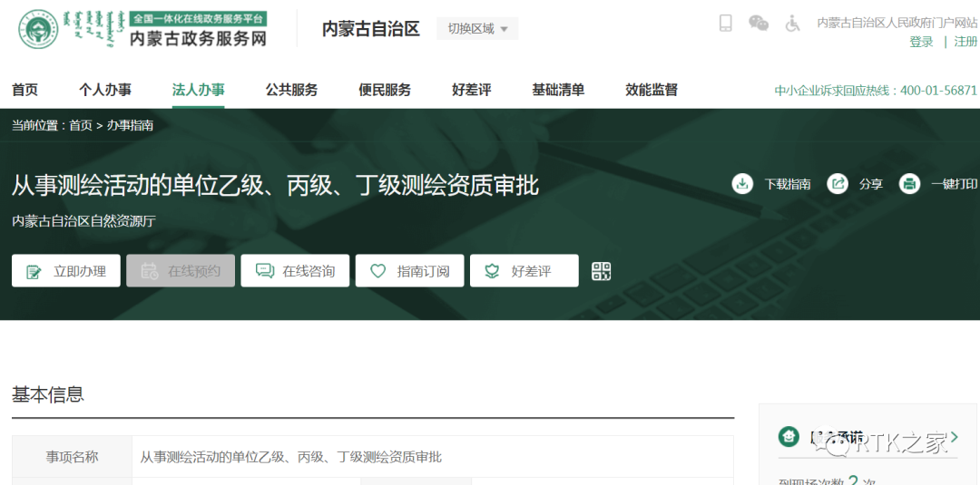
Task: Open the mobile phone version icon
Action: [x=725, y=24]
